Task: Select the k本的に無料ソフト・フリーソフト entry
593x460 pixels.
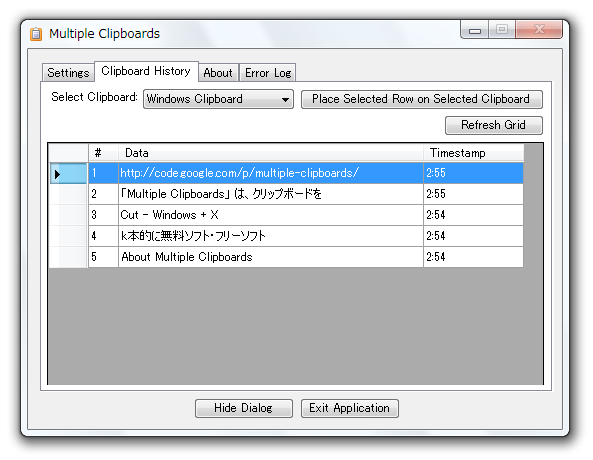Action: 271,236
